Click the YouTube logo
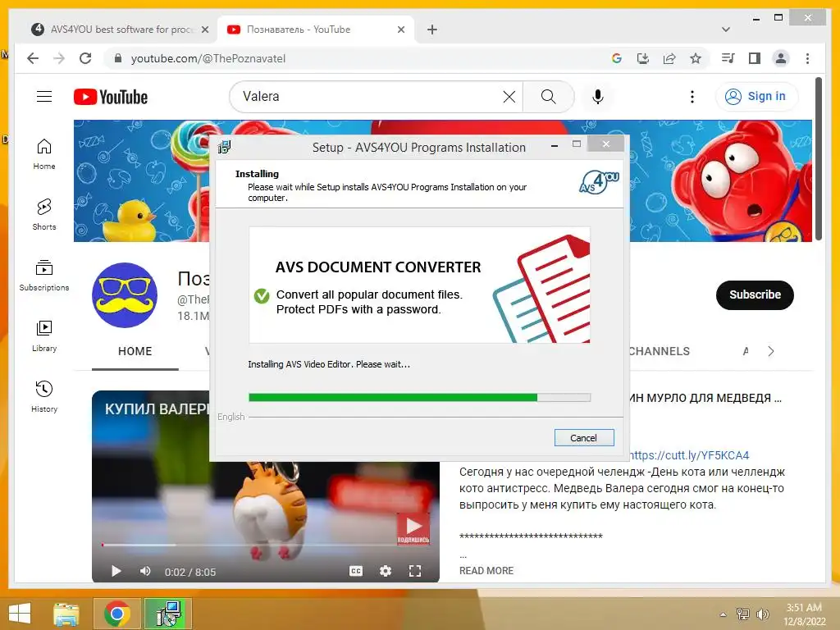The height and width of the screenshot is (630, 840). pos(111,97)
